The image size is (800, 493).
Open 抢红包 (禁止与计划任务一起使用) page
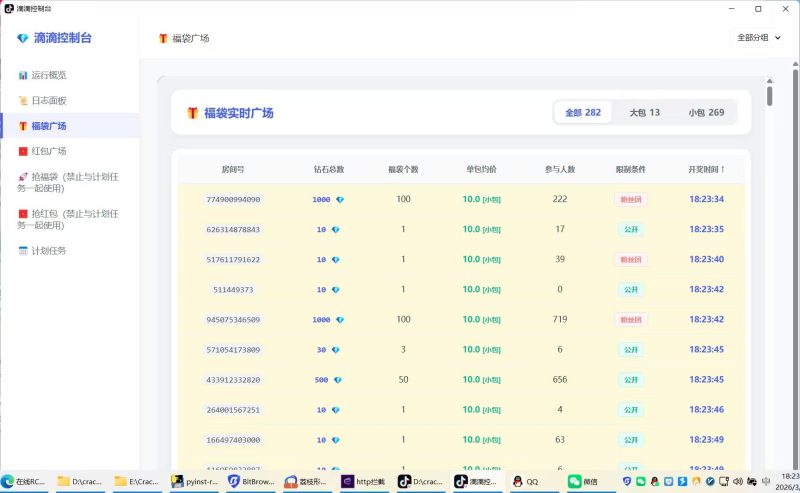point(69,219)
